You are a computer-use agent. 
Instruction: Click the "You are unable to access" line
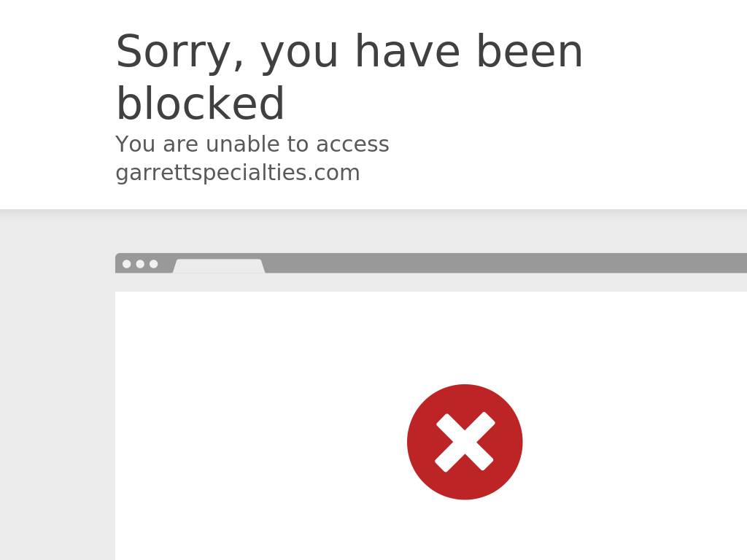252,144
